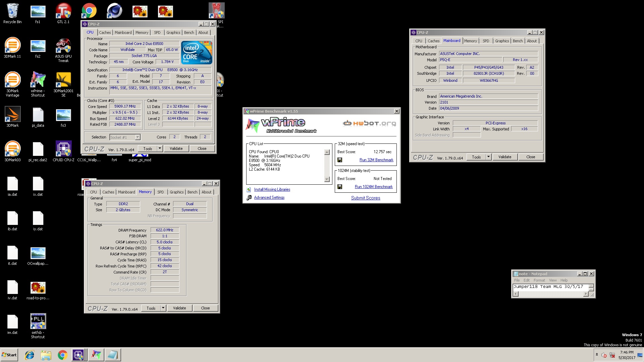Click the Start button
The height and width of the screenshot is (362, 644).
[9, 355]
